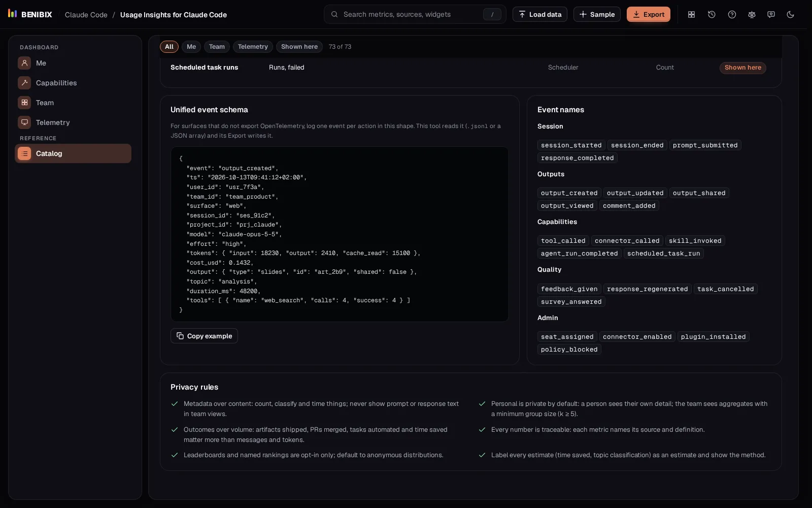Viewport: 812px width, 508px height.
Task: Click the Unified event schema heading
Action: [209, 110]
